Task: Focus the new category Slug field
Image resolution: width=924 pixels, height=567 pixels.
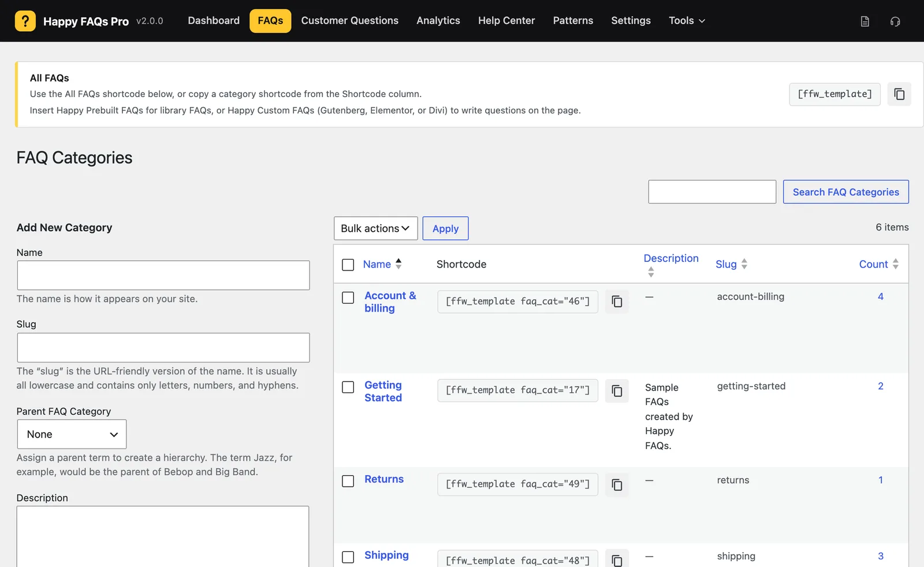Action: 163,347
